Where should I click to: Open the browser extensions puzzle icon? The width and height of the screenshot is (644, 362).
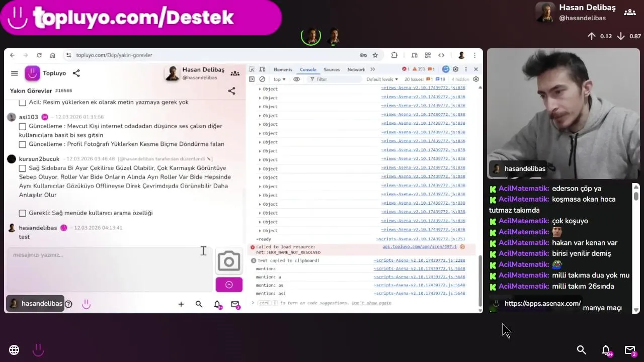click(394, 55)
